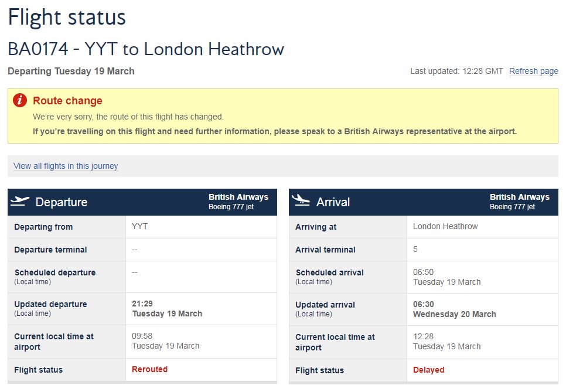The image size is (566, 392).
Task: Click the Departure panel header
Action: coord(142,202)
